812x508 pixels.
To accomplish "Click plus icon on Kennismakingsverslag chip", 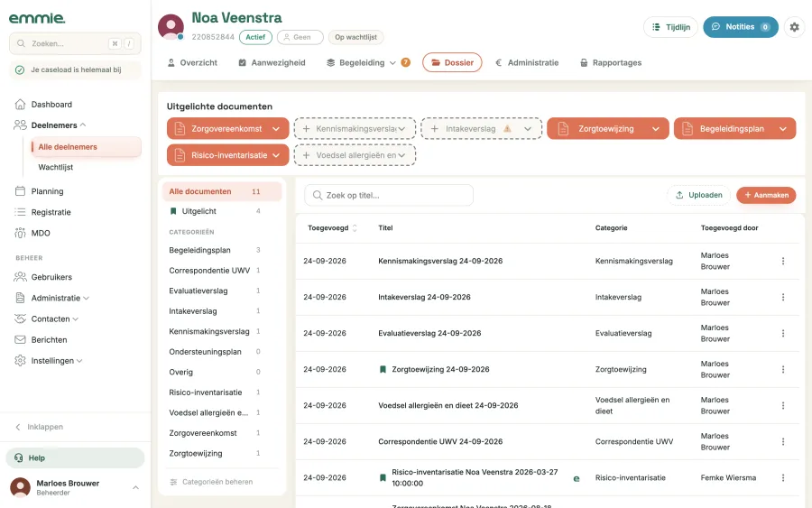I will [306, 128].
